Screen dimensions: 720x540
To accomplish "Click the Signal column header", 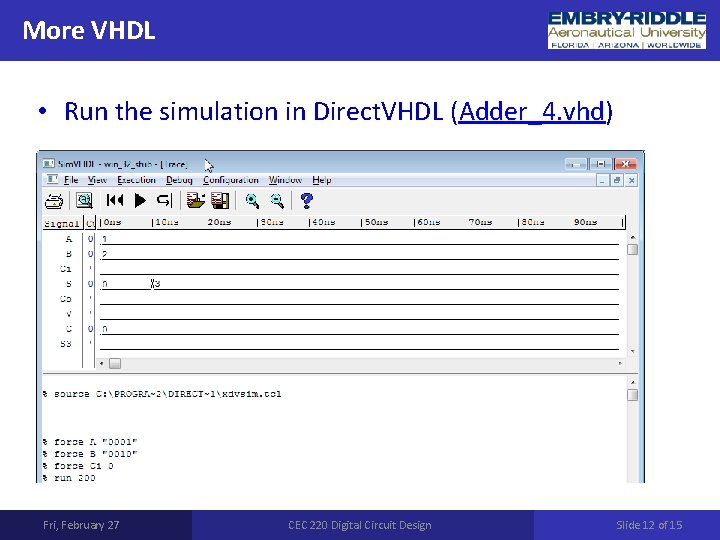I will tap(62, 223).
